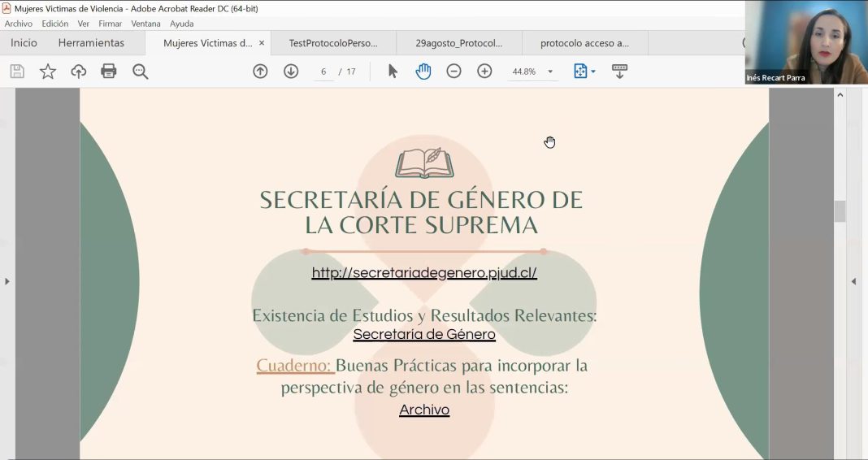Switch to the TestProtocoloPerso... tab
The image size is (868, 460).
point(333,43)
